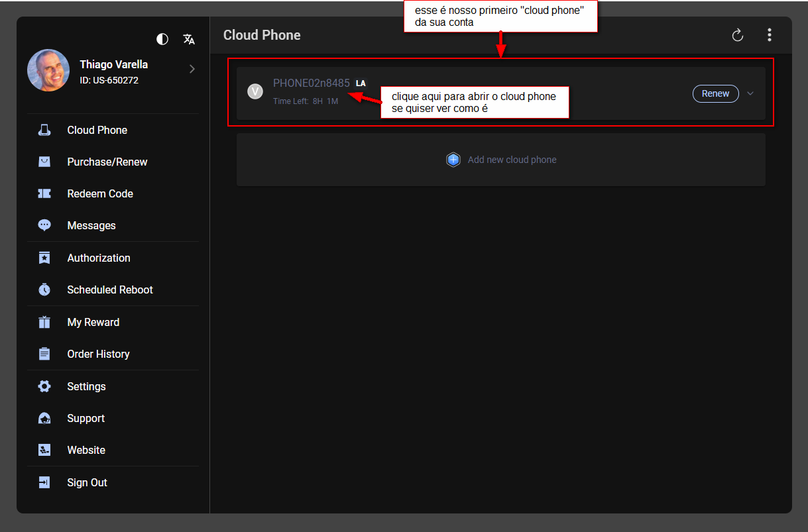The height and width of the screenshot is (532, 808).
Task: Click the Sign Out link
Action: tap(87, 482)
